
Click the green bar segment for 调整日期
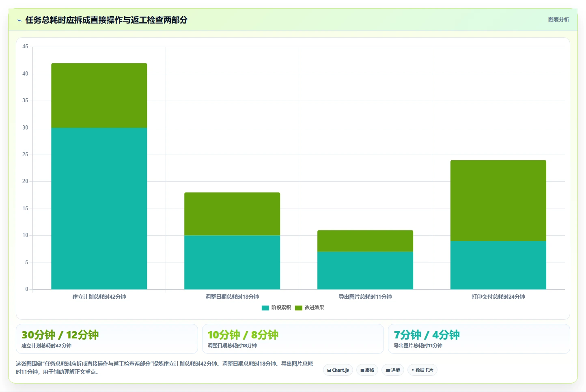(x=232, y=214)
